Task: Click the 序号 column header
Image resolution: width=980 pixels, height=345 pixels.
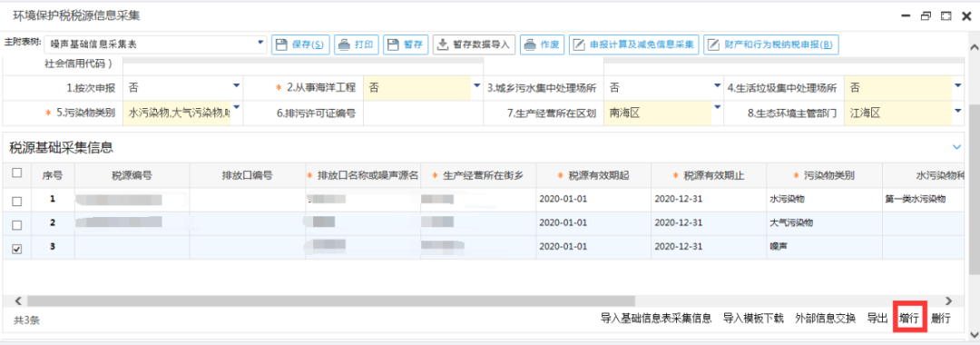Action: point(53,175)
